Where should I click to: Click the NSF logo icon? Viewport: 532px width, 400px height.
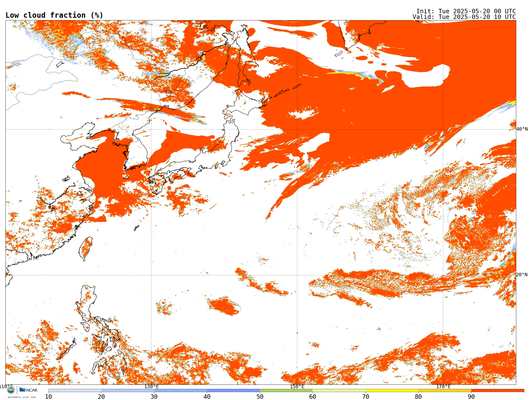[11, 390]
